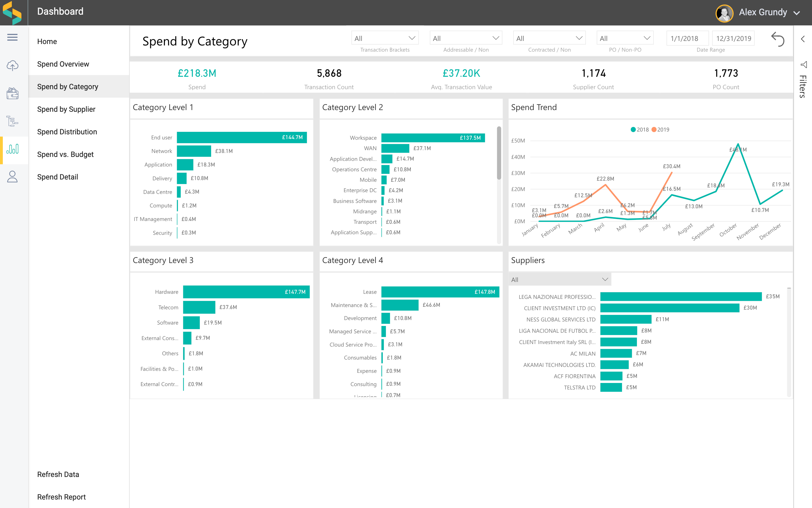The image size is (812, 508).
Task: Expand Alex Grundy account menu chevron
Action: pyautogui.click(x=797, y=13)
